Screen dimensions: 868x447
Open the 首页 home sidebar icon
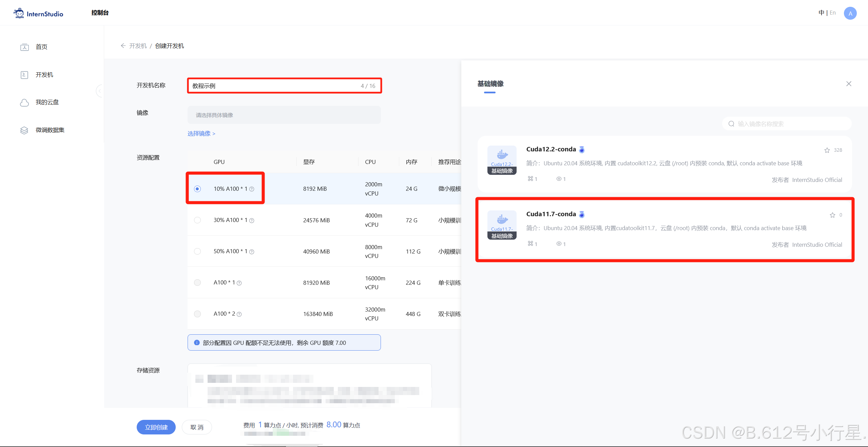[x=24, y=47]
